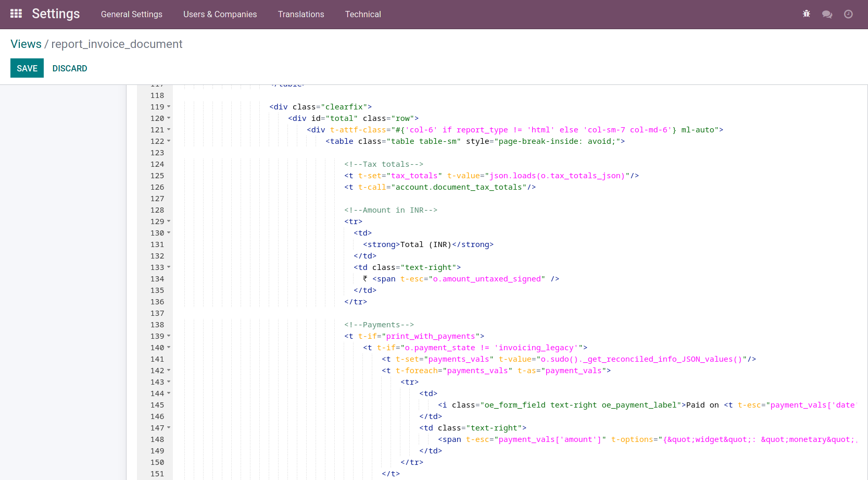Navigate back via the Views breadcrumb link
868x480 pixels.
click(x=26, y=44)
